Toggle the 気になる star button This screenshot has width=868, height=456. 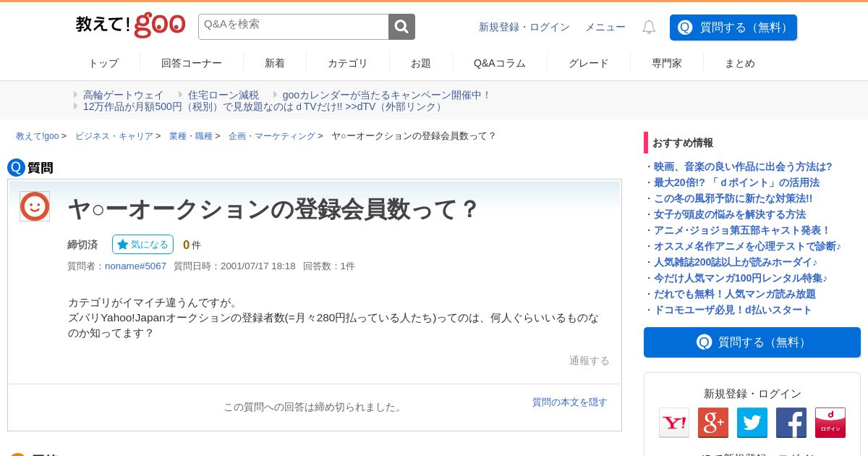tap(142, 245)
